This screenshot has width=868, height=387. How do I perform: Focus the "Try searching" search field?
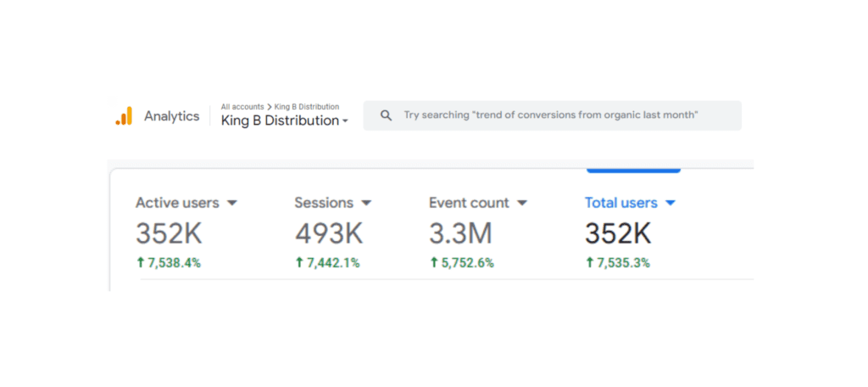tap(551, 115)
